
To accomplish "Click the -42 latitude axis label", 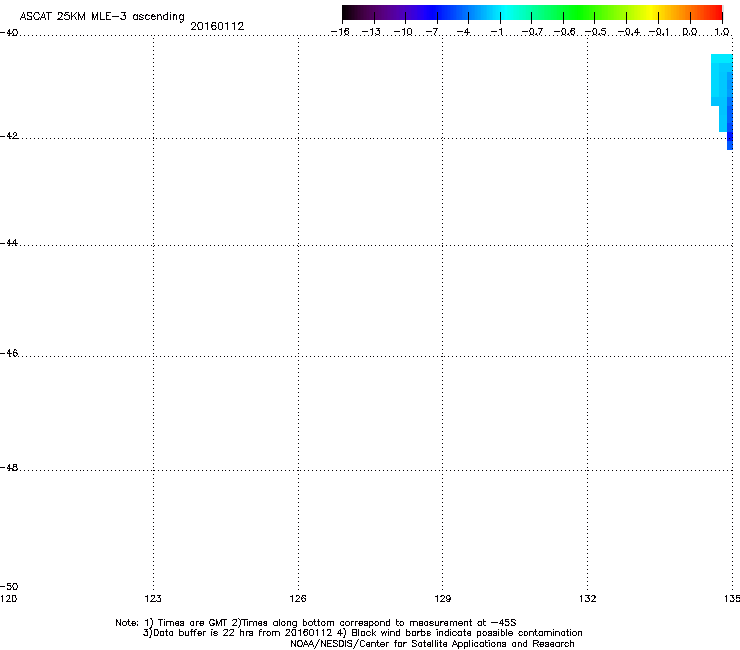I will (9, 135).
